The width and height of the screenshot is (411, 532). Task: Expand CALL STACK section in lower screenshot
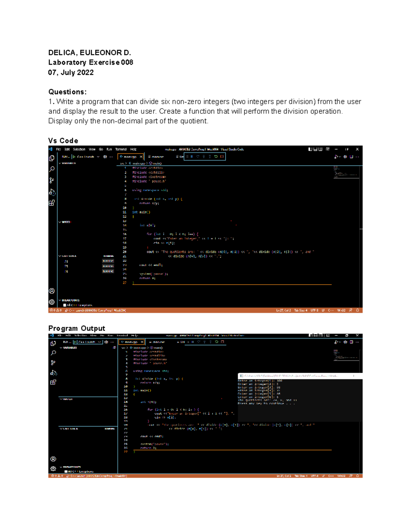tap(70, 429)
